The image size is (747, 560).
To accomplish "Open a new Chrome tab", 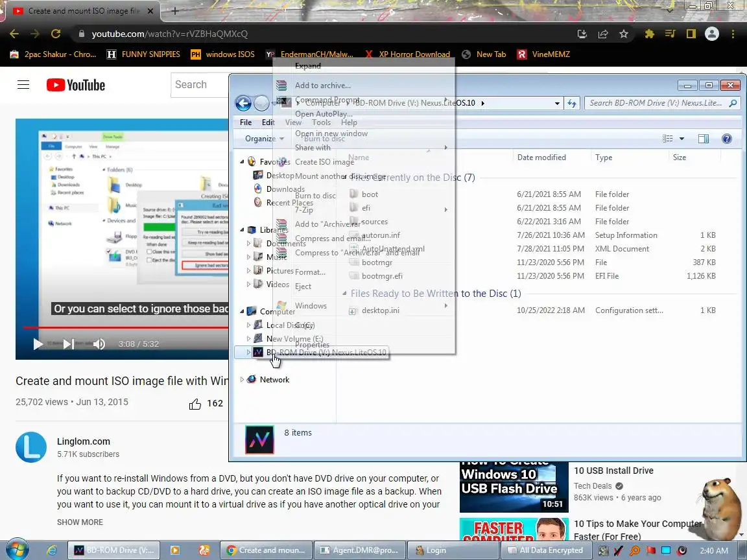I will pos(175,10).
